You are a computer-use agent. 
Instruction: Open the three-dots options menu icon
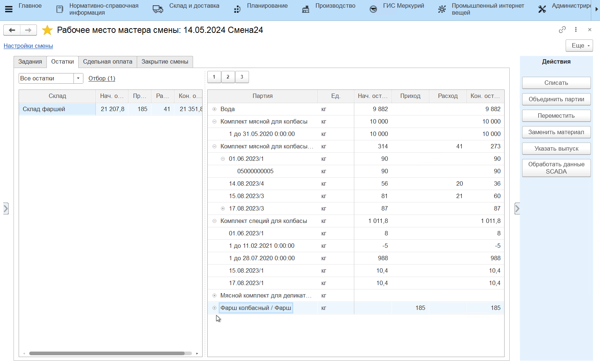point(576,30)
